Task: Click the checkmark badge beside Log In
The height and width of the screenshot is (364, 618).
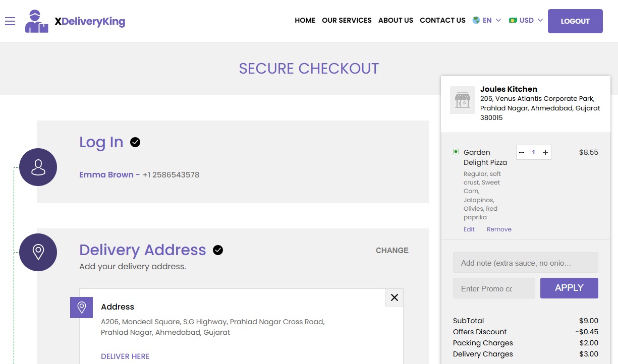Action: [135, 142]
